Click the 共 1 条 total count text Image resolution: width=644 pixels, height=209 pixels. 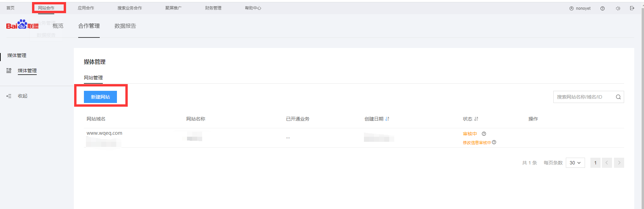530,163
